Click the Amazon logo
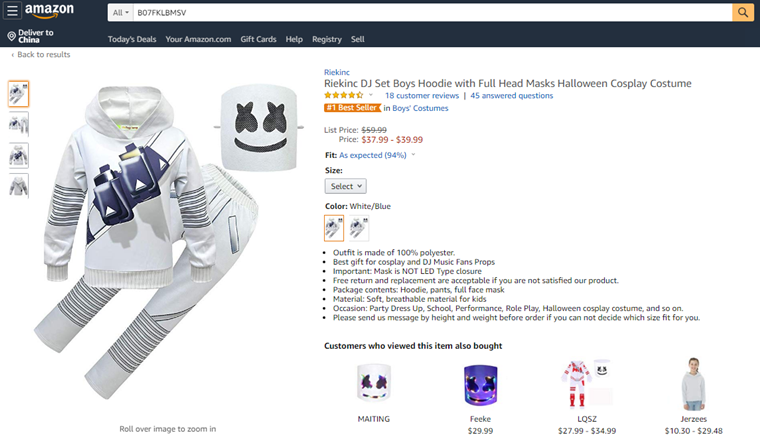This screenshot has width=760, height=448. (50, 12)
